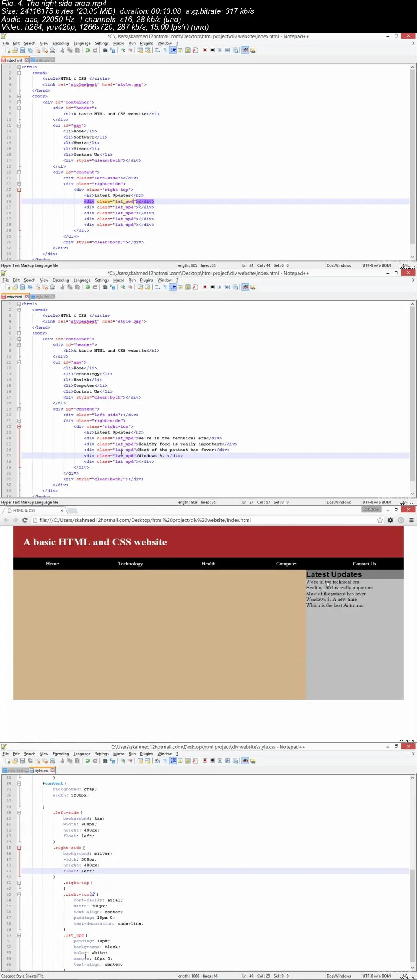Click Cut scissors icon in top Notepad++ window

point(62,51)
